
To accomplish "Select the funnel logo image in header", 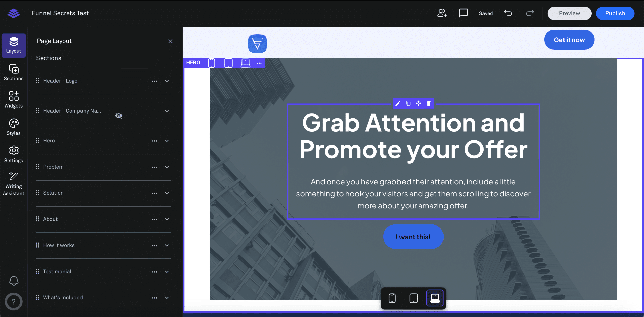I will coord(257,44).
